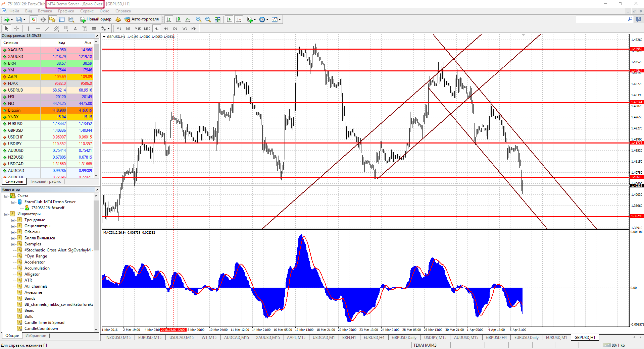Select the crosshair cursor tool
Image resolution: width=644 pixels, height=349 pixels.
(16, 29)
